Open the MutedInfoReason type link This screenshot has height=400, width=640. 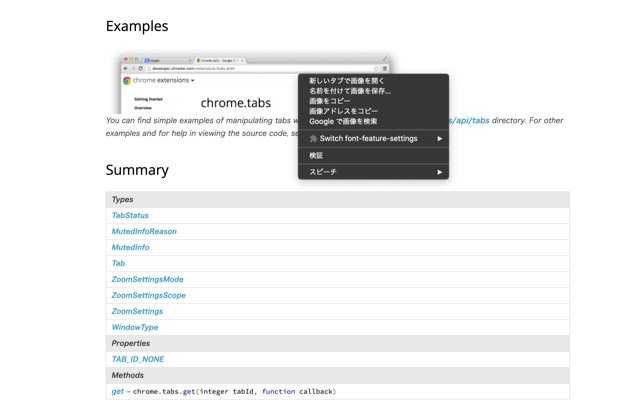pos(144,231)
